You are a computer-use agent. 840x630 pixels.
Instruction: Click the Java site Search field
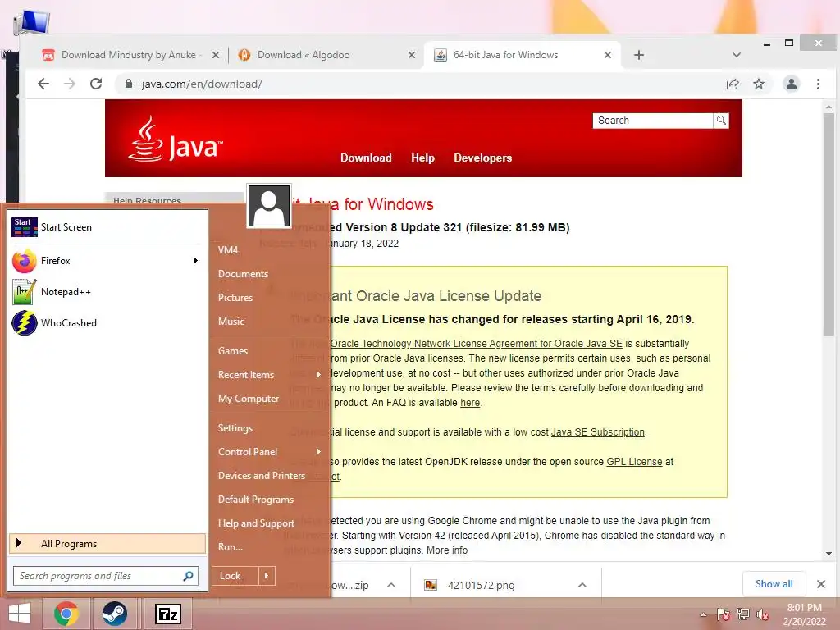coord(652,121)
